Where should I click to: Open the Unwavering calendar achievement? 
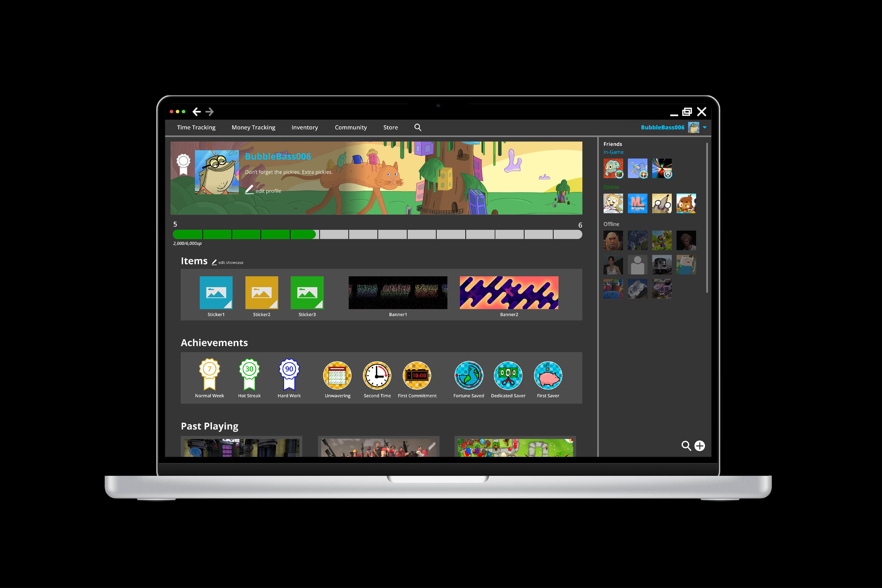pyautogui.click(x=337, y=375)
